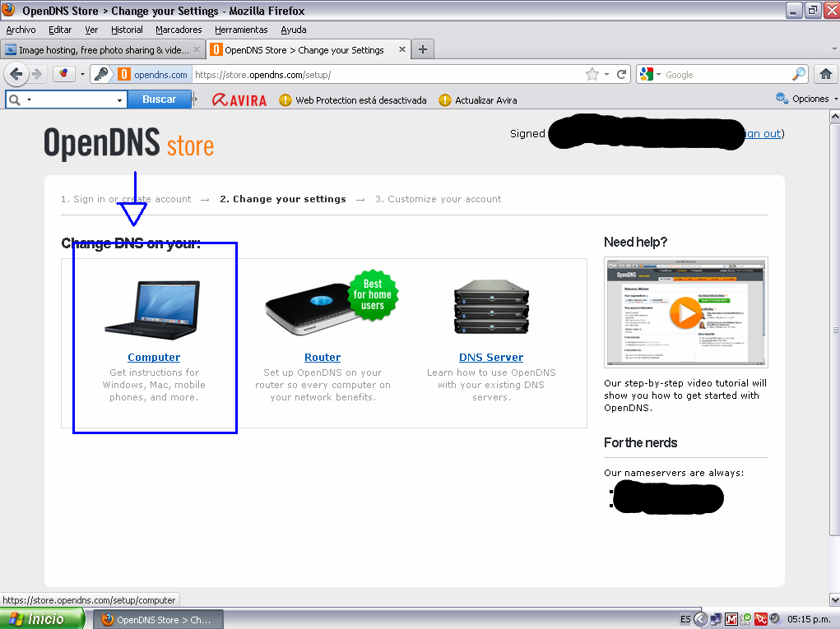Open the tab list dropdown arrow

(834, 49)
